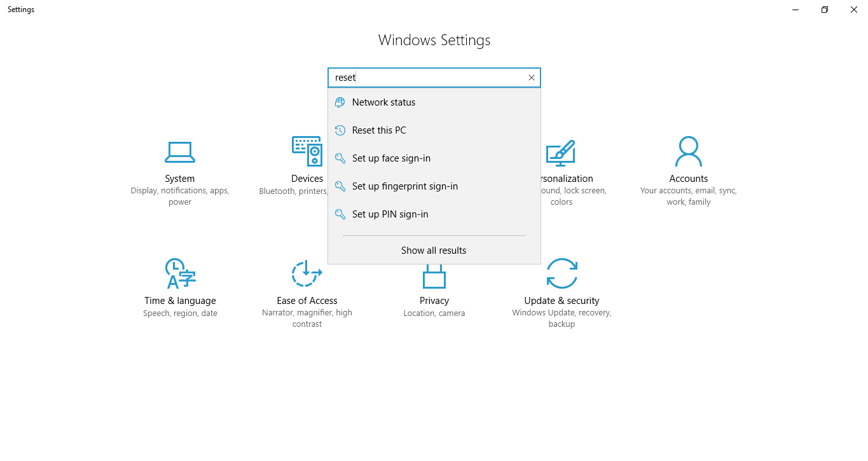The height and width of the screenshot is (461, 868).
Task: Click the key icon beside PIN sign-in
Action: [340, 214]
